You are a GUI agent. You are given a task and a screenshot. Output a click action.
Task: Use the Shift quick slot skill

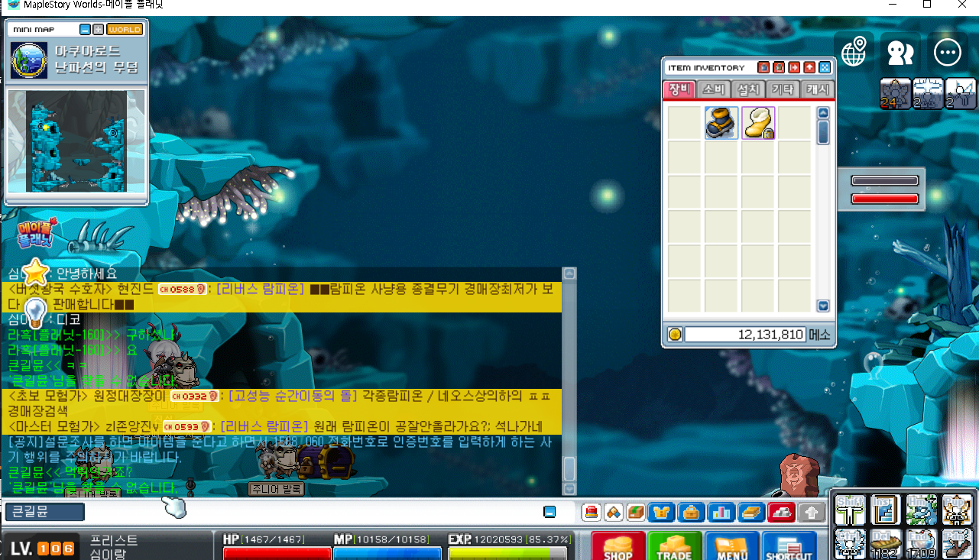coord(851,509)
